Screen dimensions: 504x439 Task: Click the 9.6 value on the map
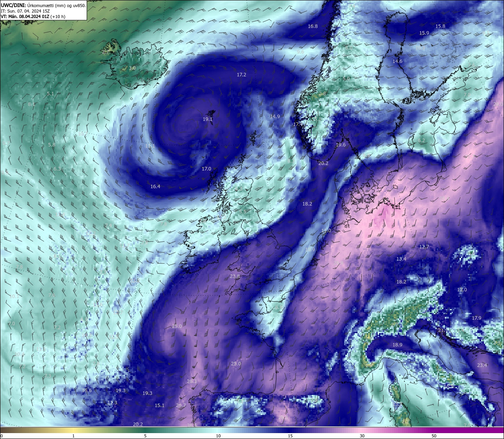pos(300,52)
